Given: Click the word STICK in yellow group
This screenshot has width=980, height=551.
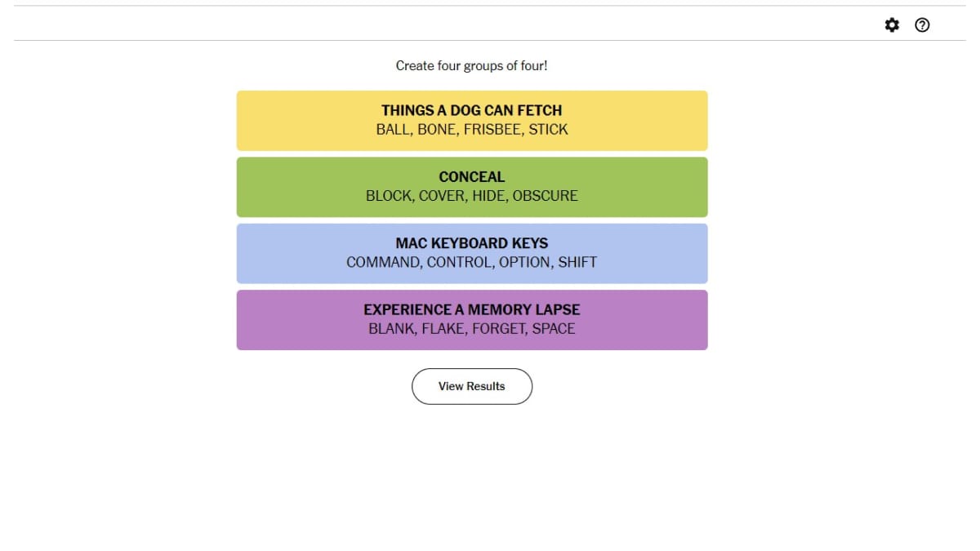Looking at the screenshot, I should coord(548,129).
